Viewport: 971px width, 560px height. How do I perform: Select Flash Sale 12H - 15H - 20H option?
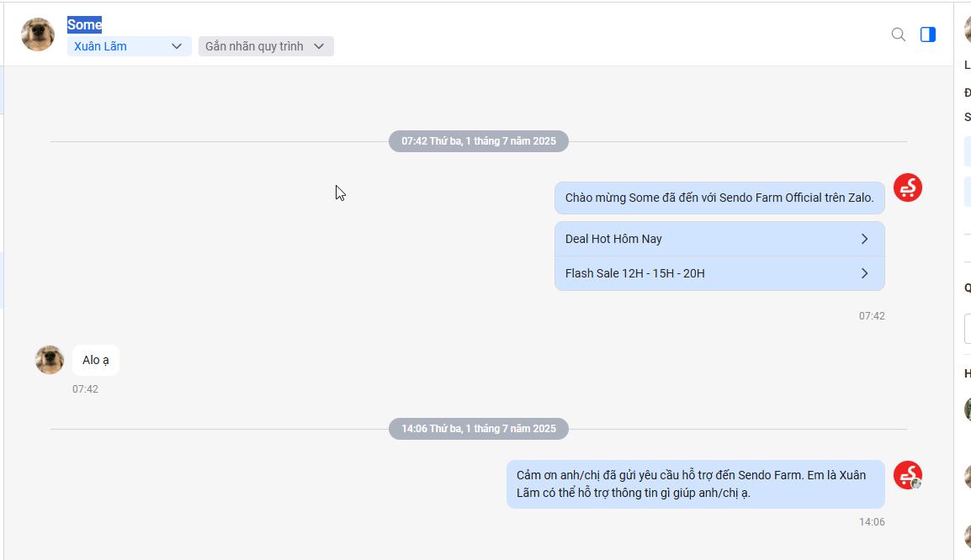click(x=719, y=273)
